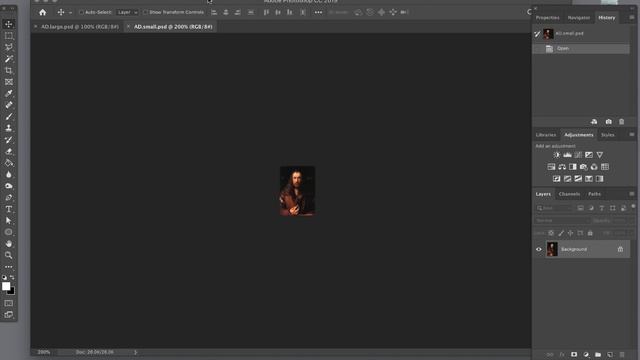
Task: Click the foreground color swatch
Action: pos(6,286)
